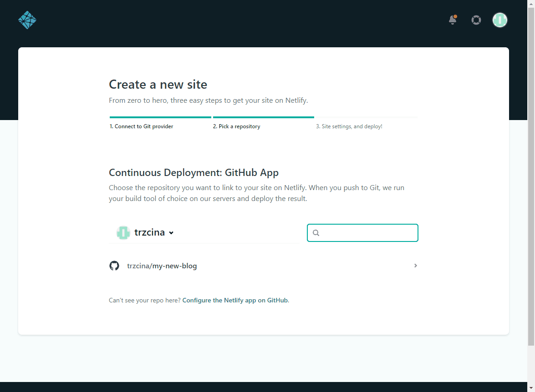Open Configure the Netlify app on GitHub
The width and height of the screenshot is (535, 392).
[236, 300]
